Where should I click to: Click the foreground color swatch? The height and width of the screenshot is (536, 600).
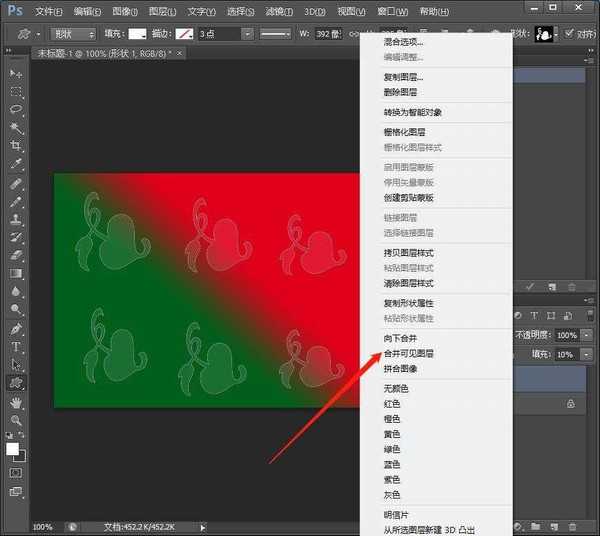pyautogui.click(x=12, y=449)
